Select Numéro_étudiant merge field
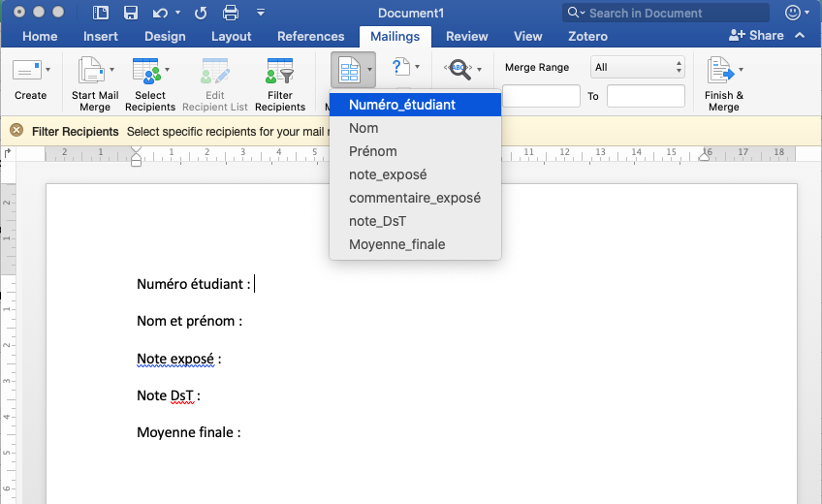The width and height of the screenshot is (822, 504). [x=415, y=105]
